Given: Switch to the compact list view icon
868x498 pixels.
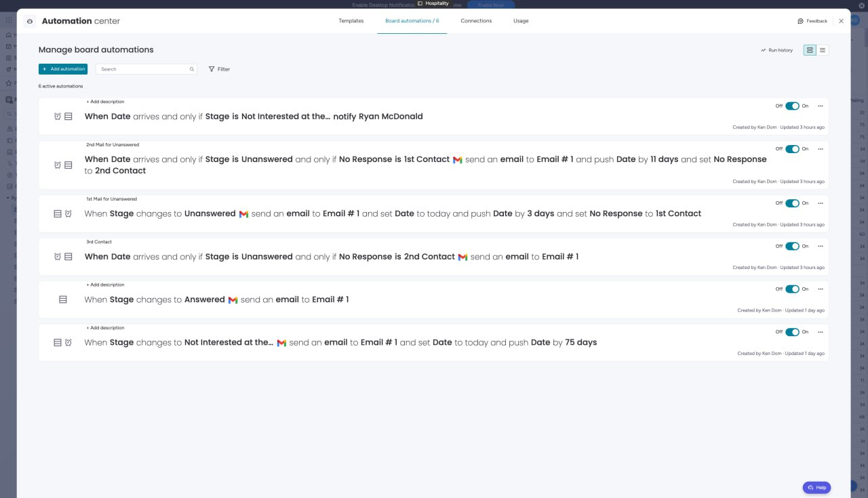Looking at the screenshot, I should point(823,50).
